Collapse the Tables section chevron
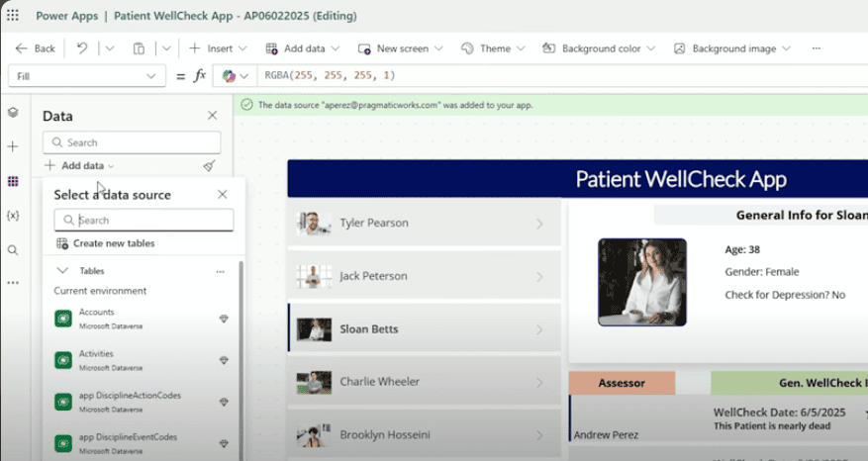 [62, 271]
